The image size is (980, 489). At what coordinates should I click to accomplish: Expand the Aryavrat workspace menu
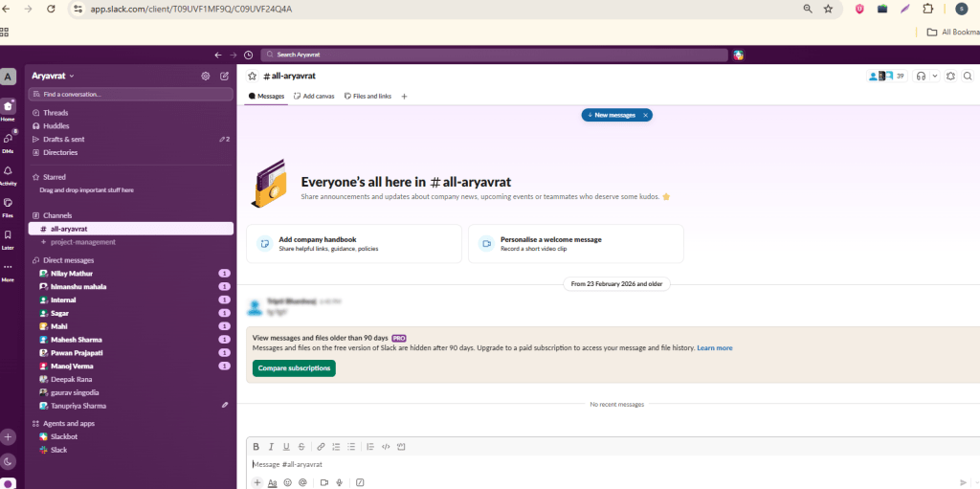[54, 76]
